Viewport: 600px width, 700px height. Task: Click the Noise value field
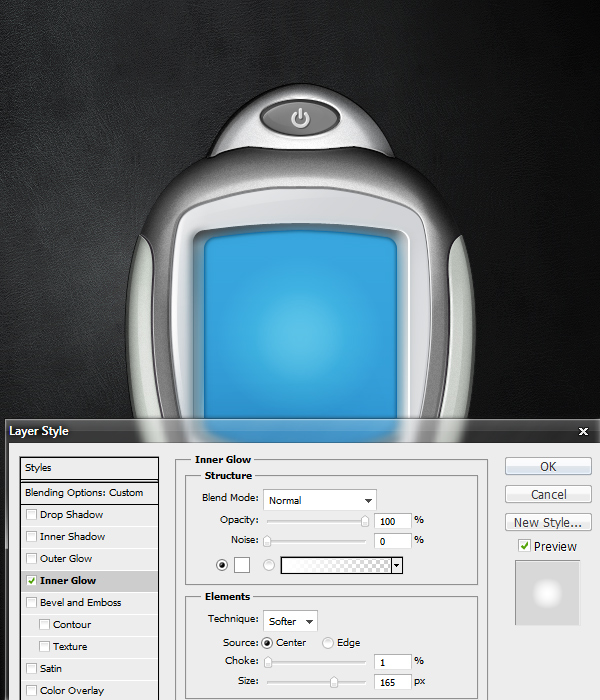392,541
